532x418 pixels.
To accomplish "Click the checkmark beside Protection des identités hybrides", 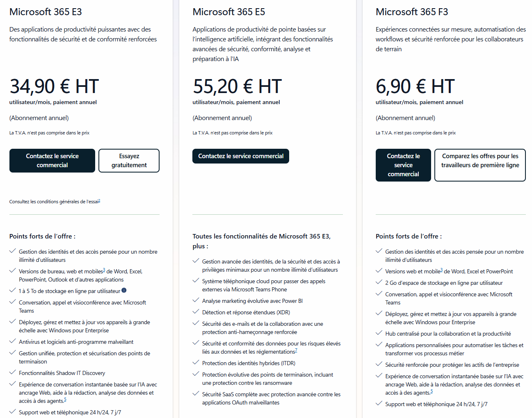I will click(x=196, y=363).
